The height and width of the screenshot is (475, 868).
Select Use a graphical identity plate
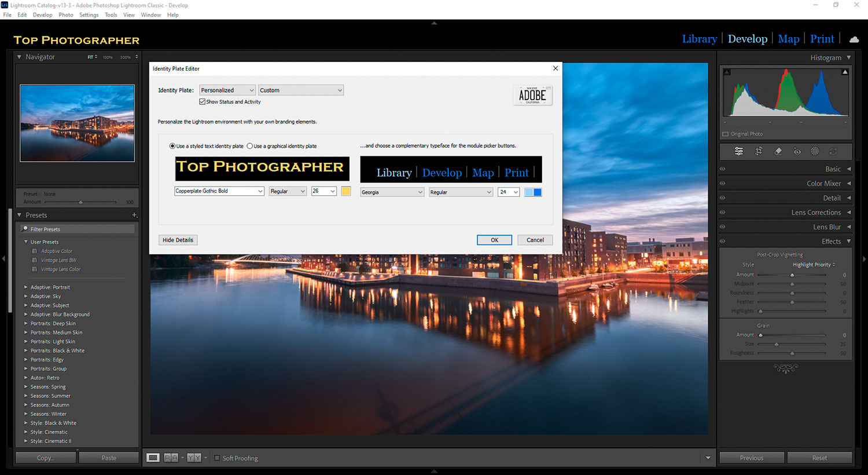250,146
